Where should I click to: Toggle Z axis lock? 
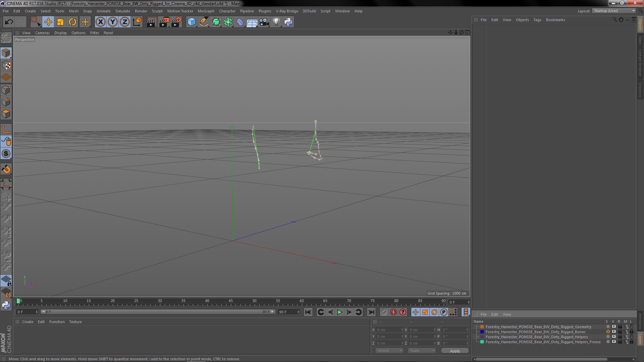pos(125,22)
